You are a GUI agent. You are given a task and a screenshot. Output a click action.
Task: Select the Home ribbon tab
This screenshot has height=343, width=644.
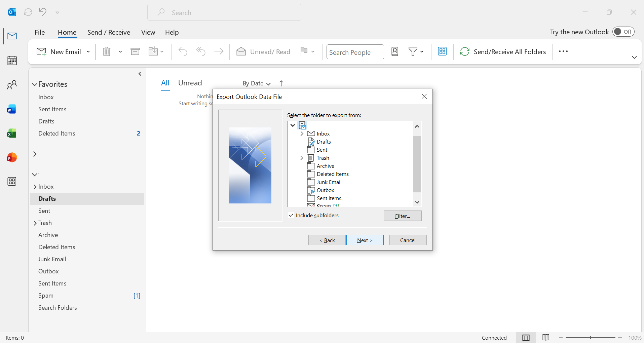(x=67, y=32)
